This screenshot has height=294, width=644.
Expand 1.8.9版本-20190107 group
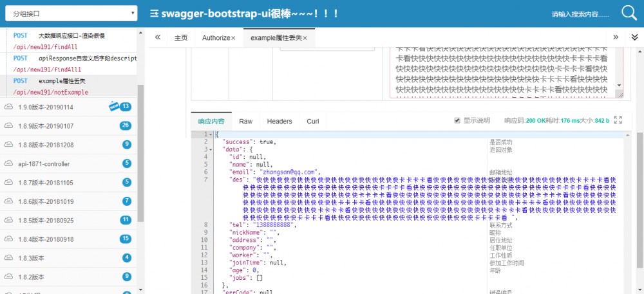click(x=68, y=126)
